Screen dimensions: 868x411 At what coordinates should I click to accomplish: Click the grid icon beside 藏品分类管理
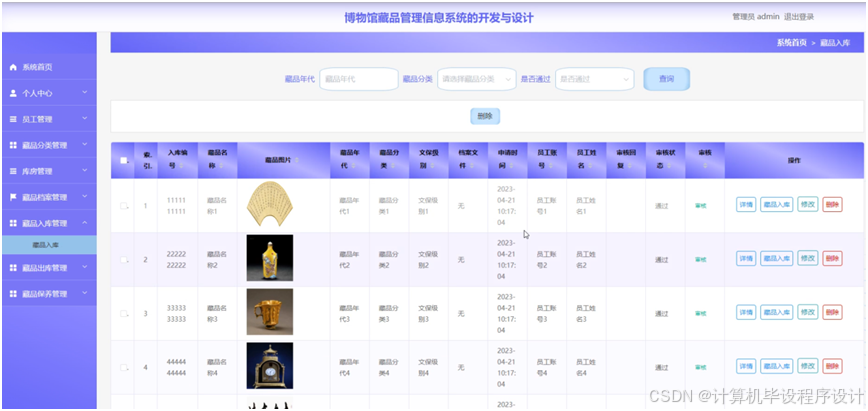pyautogui.click(x=13, y=145)
